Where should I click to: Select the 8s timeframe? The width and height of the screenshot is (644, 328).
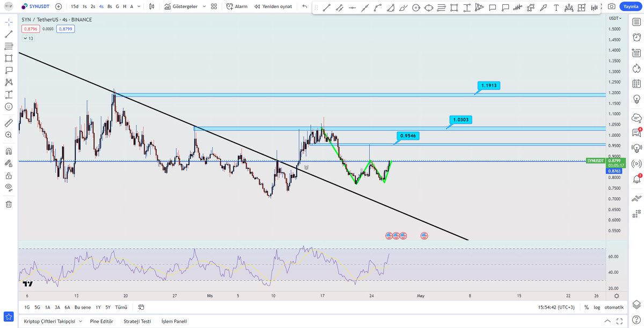109,6
